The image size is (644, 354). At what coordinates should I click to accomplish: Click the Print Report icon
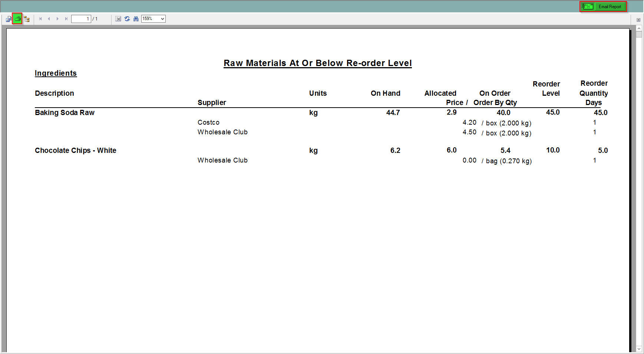17,19
